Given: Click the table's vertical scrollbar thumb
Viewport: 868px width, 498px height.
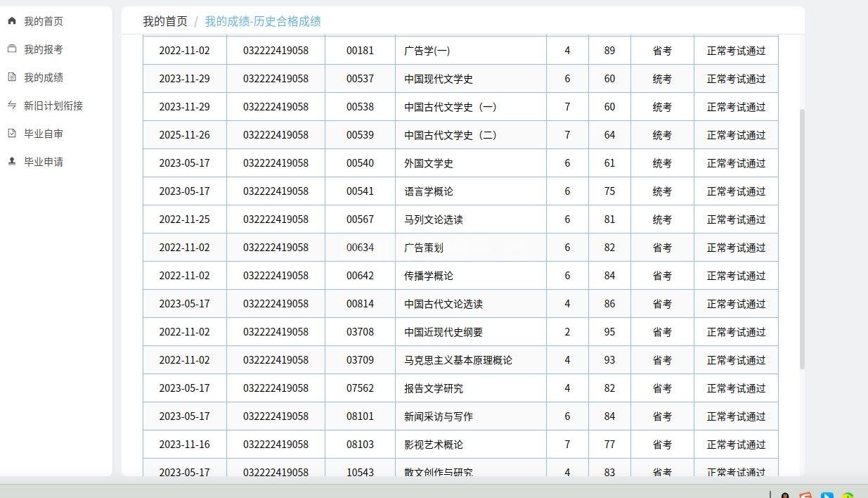Looking at the screenshot, I should (x=802, y=239).
